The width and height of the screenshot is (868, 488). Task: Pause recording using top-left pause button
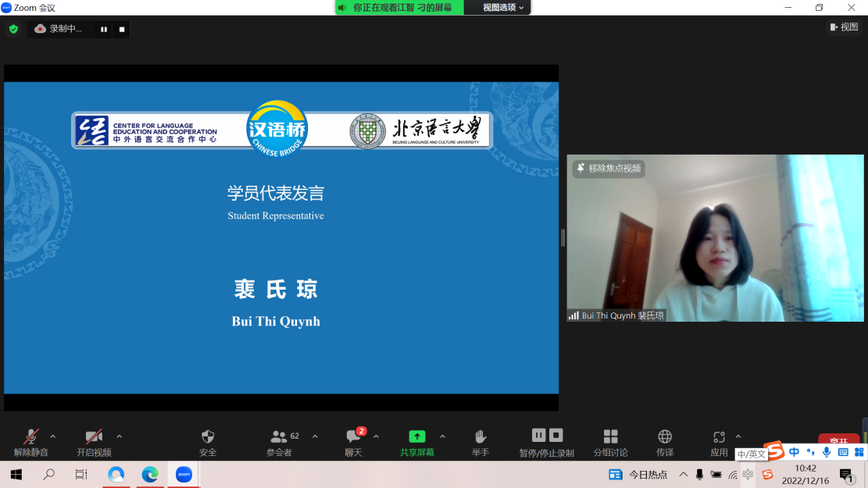click(x=103, y=30)
